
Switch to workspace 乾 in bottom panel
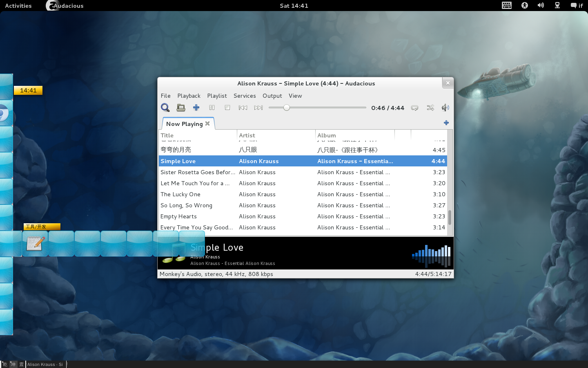click(x=4, y=364)
